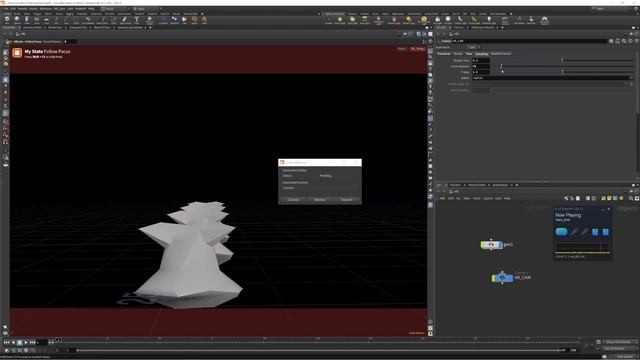Click the My State Follow Focus icon
Screen dimensions: 640x360
point(17,53)
